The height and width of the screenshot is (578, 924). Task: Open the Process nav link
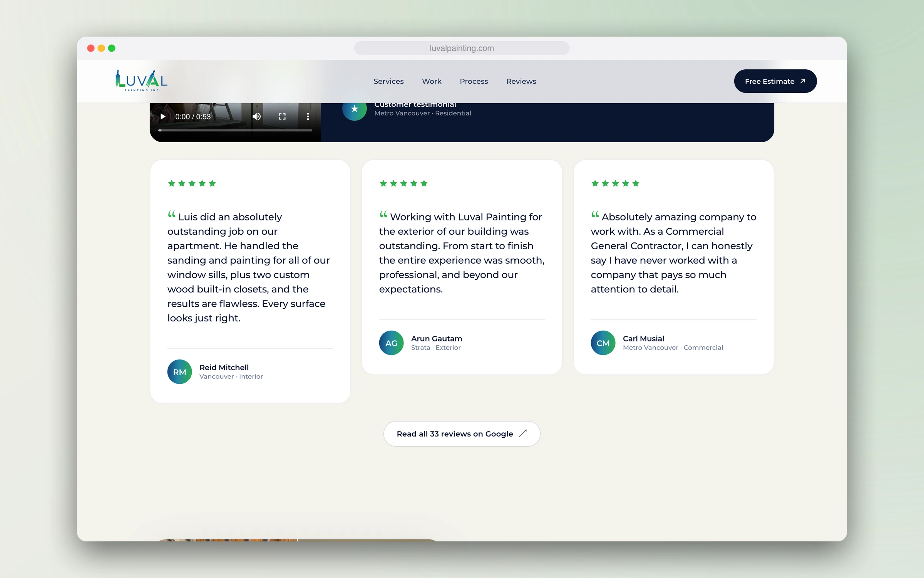coord(474,81)
